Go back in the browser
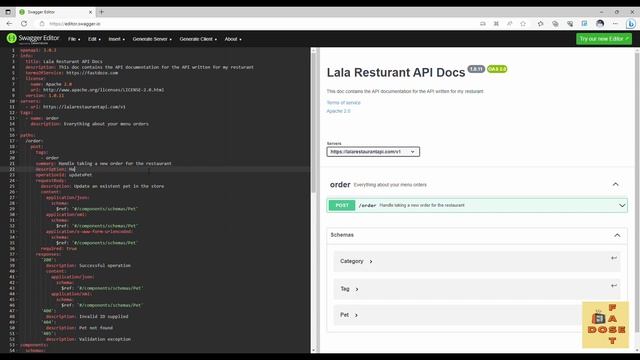This screenshot has width=640, height=360. click(x=9, y=24)
